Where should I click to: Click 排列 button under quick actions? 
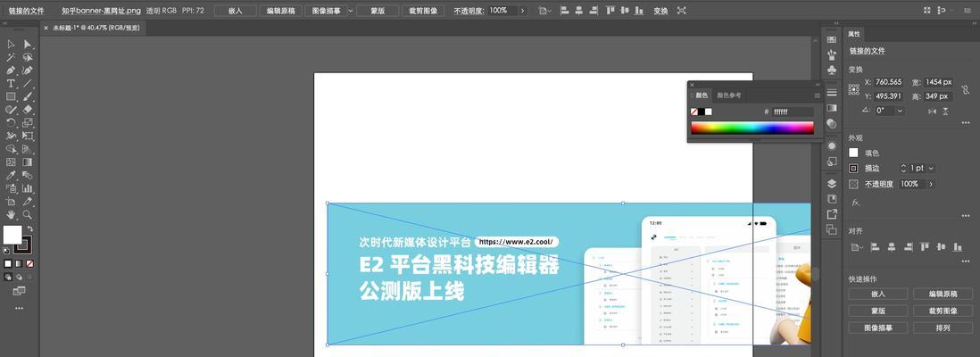coord(943,328)
